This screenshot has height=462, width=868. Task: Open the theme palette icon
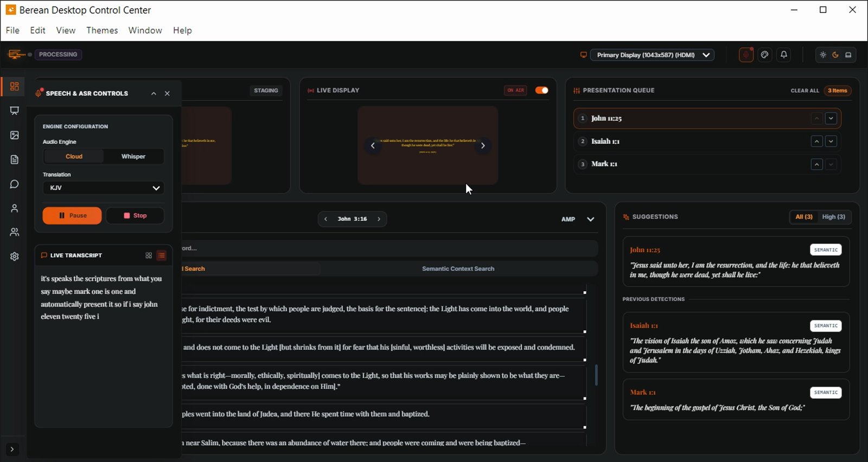click(x=765, y=55)
